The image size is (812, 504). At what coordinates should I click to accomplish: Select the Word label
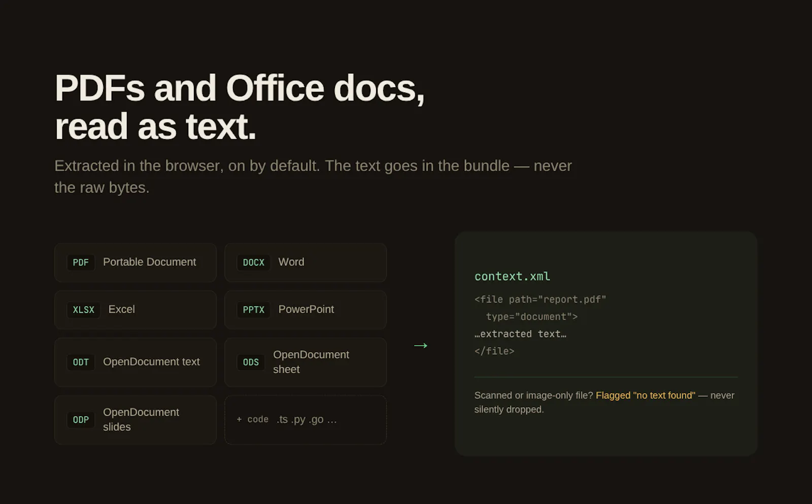[291, 262]
